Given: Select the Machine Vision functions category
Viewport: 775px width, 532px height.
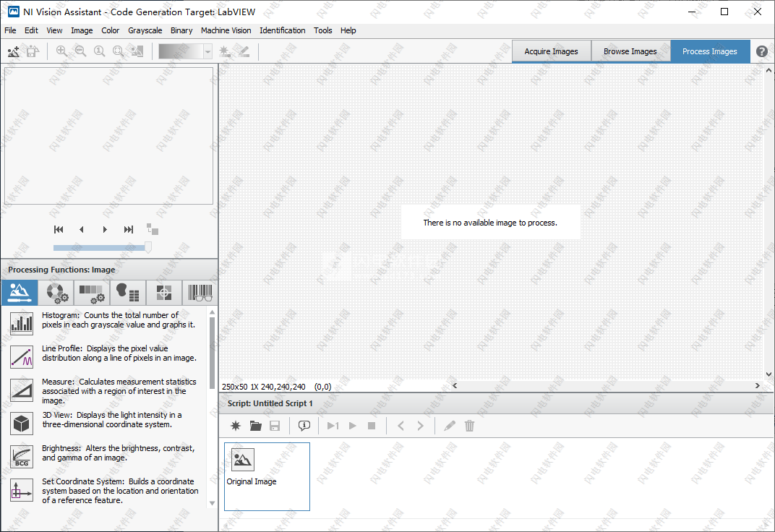Looking at the screenshot, I should pyautogui.click(x=164, y=293).
